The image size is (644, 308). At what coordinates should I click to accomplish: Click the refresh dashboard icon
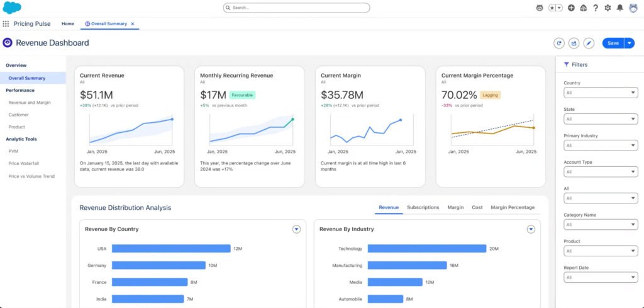pyautogui.click(x=558, y=43)
